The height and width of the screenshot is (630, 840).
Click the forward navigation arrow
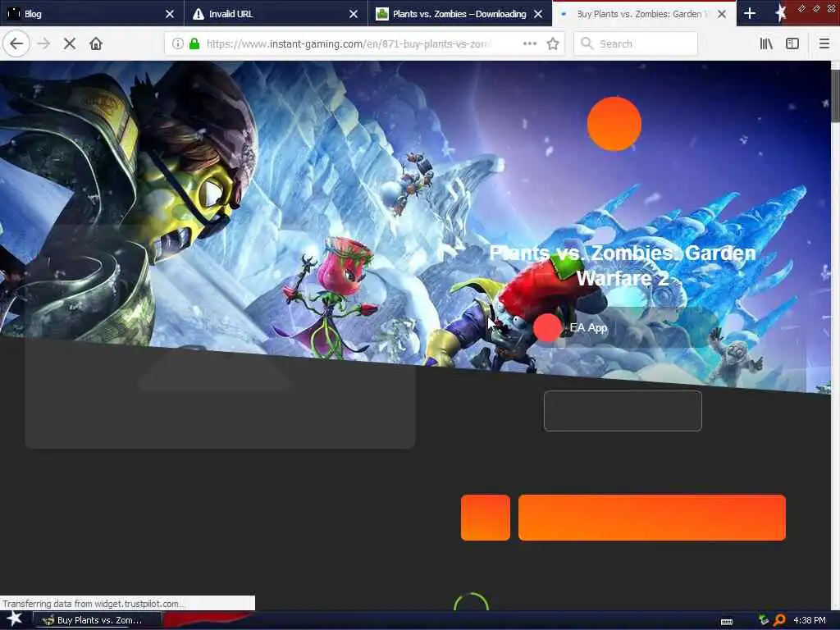[44, 43]
